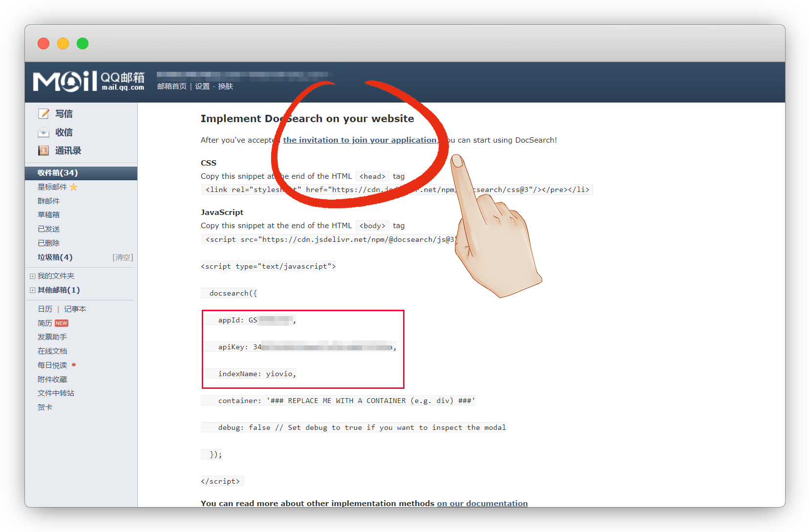This screenshot has height=532, width=810.
Task: Open the 垃圾箱(4) spam folder
Action: pos(55,257)
